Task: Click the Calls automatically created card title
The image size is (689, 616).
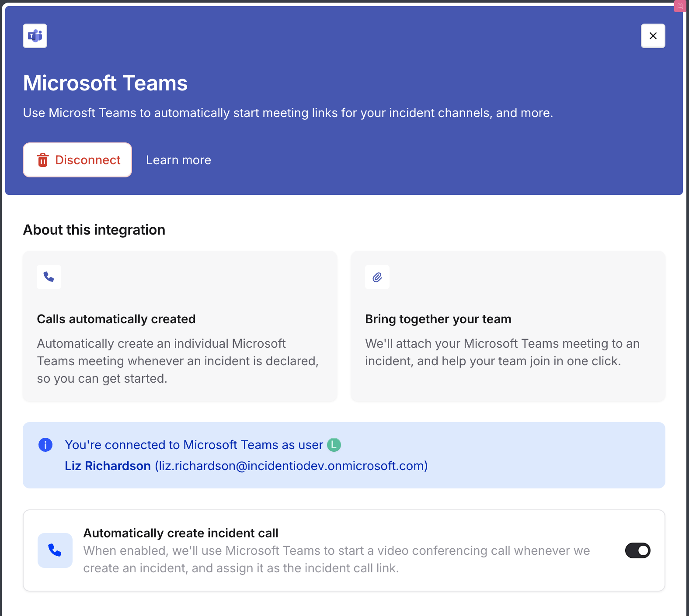Action: tap(116, 319)
